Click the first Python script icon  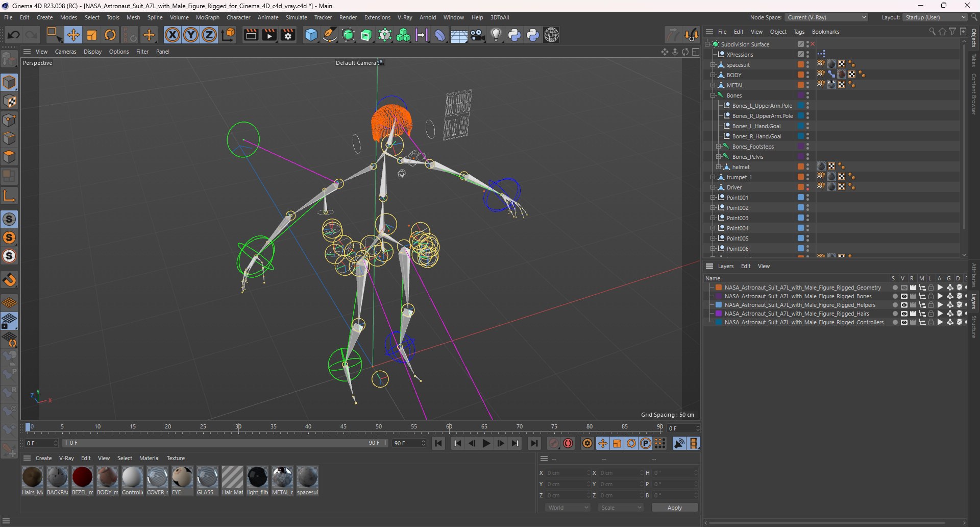[514, 35]
